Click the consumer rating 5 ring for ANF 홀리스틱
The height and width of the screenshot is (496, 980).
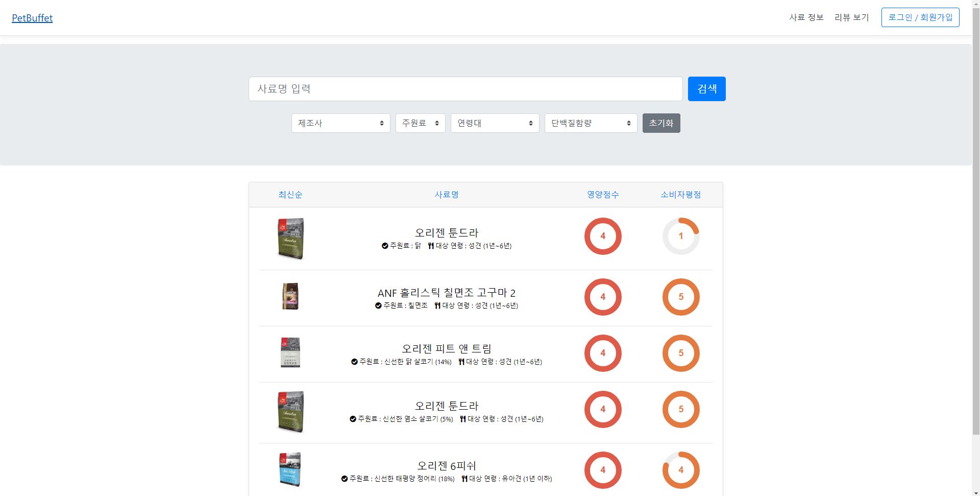coord(681,297)
